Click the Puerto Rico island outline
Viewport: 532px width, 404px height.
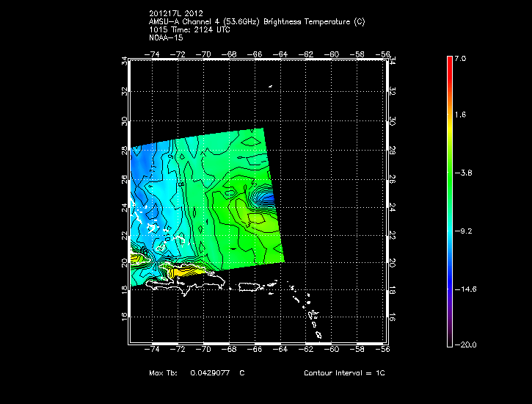coord(250,287)
